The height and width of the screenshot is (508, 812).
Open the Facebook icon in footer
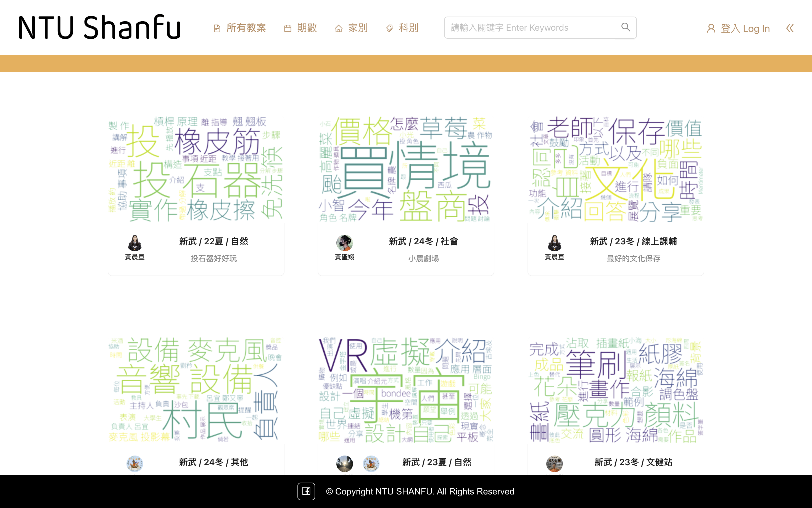tap(306, 491)
